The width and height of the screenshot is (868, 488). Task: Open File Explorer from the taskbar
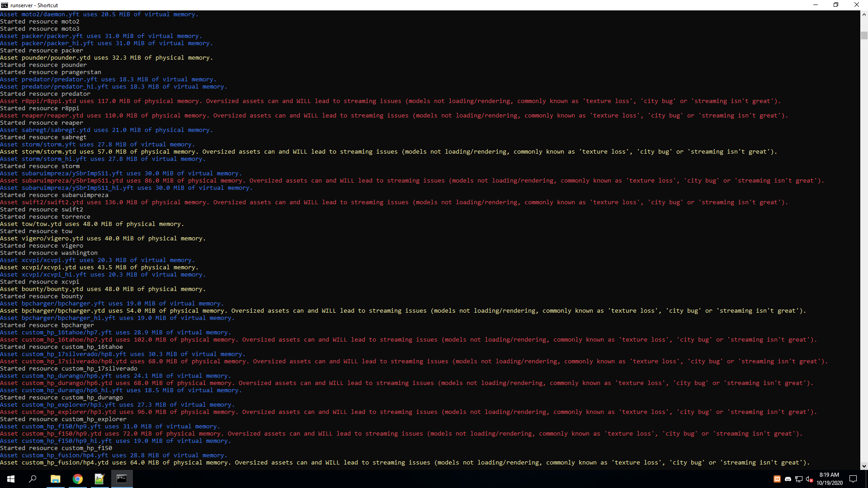pos(55,479)
